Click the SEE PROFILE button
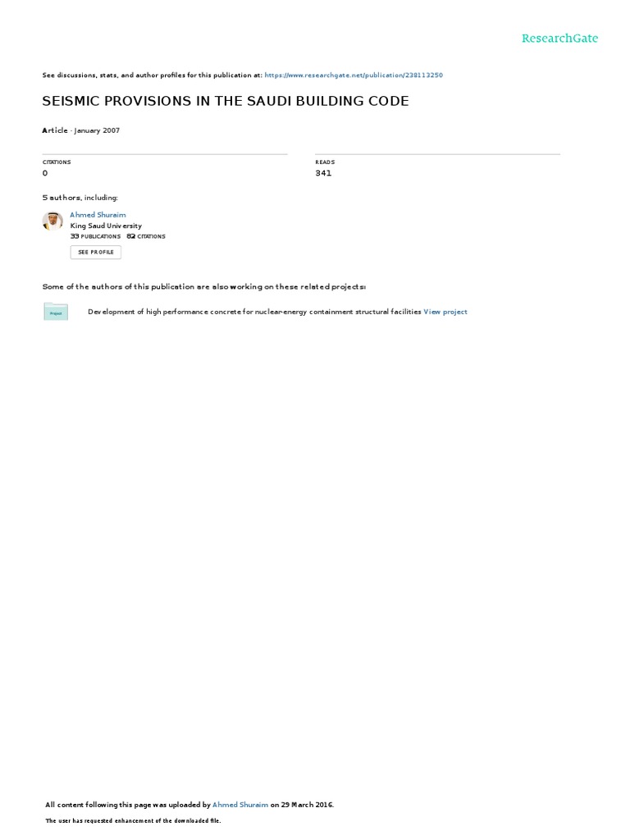This screenshot has width=630, height=840. tap(96, 253)
